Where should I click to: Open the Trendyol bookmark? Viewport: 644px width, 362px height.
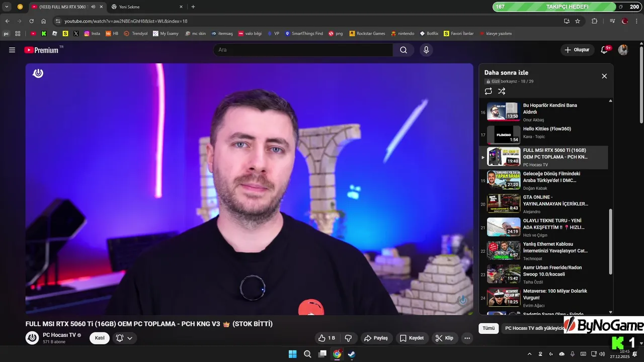(x=136, y=34)
